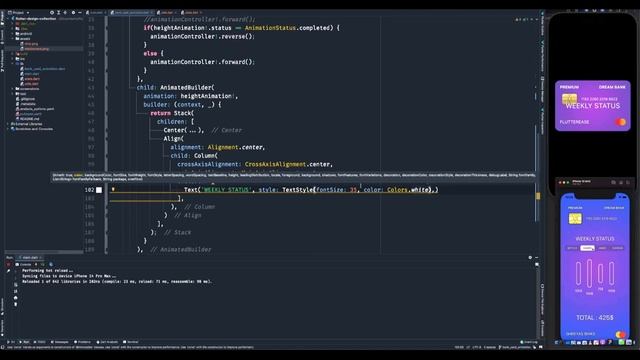640x360 pixels.
Task: Collapse the flutter-design-collection root node
Action: coord(8,19)
